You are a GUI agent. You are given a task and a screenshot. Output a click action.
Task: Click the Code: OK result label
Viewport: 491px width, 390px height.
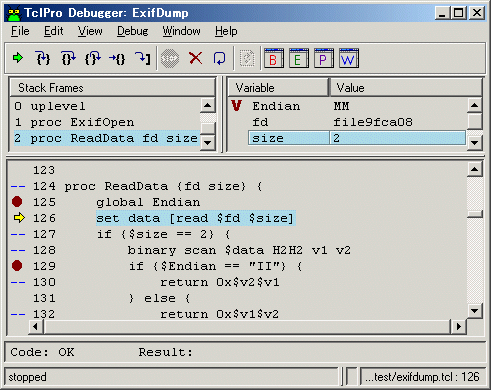pyautogui.click(x=42, y=352)
